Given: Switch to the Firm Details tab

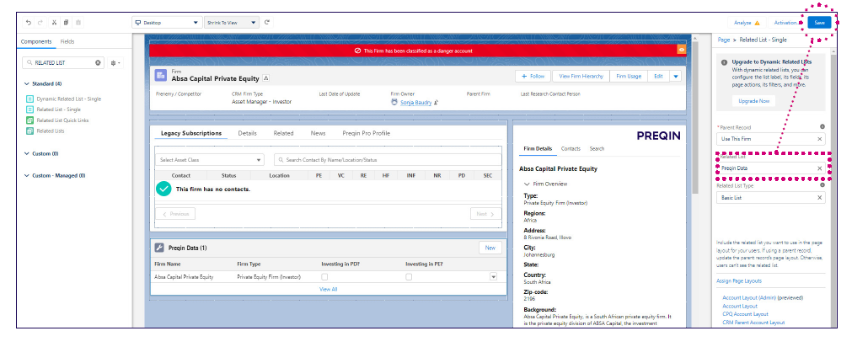Looking at the screenshot, I should [538, 149].
